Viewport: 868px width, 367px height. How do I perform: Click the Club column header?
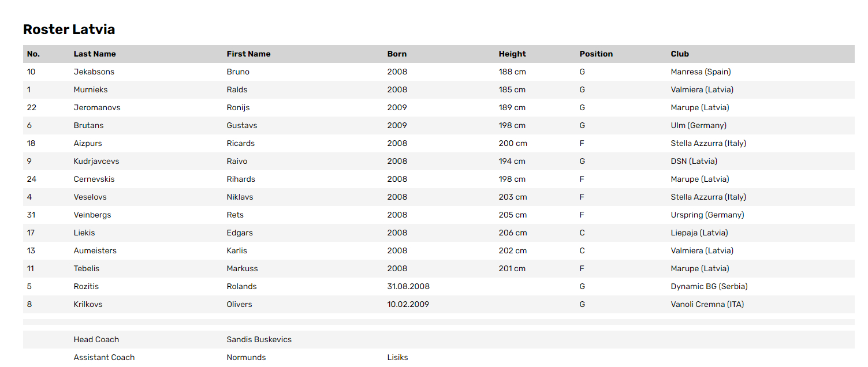[x=680, y=54]
